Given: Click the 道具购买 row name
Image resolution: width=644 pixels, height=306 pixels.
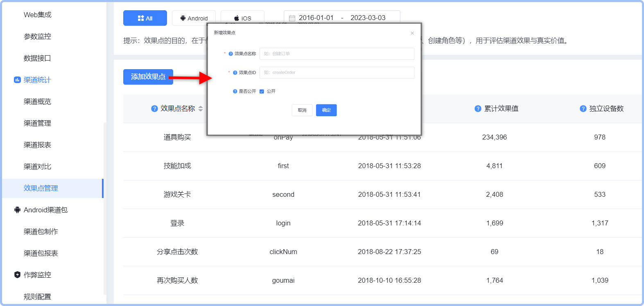Looking at the screenshot, I should 177,137.
